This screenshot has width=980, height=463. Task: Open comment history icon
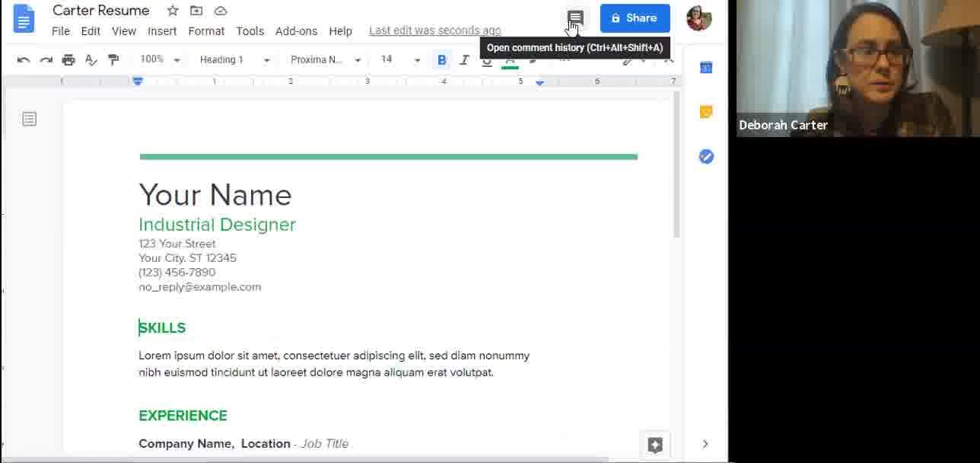click(x=575, y=18)
